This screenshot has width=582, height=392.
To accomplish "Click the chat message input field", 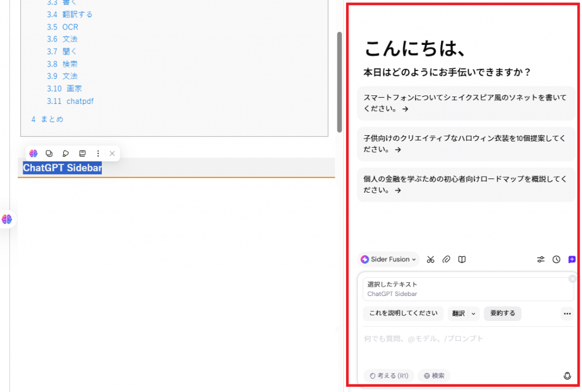I will point(466,339).
